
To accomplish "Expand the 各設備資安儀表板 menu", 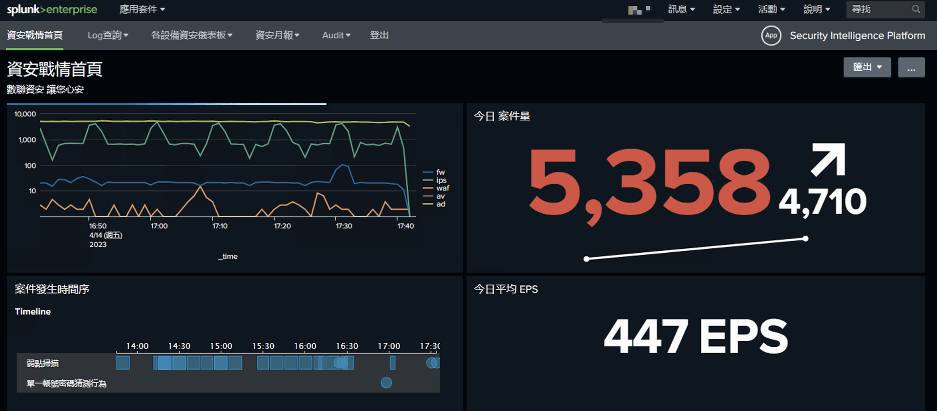I will pyautogui.click(x=192, y=36).
